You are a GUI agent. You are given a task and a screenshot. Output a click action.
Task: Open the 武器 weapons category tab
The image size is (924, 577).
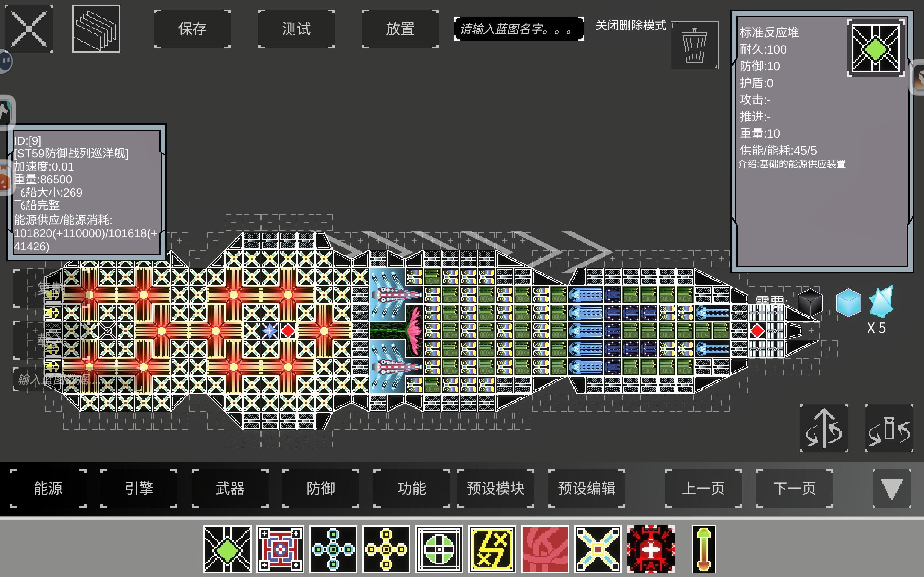pyautogui.click(x=230, y=489)
